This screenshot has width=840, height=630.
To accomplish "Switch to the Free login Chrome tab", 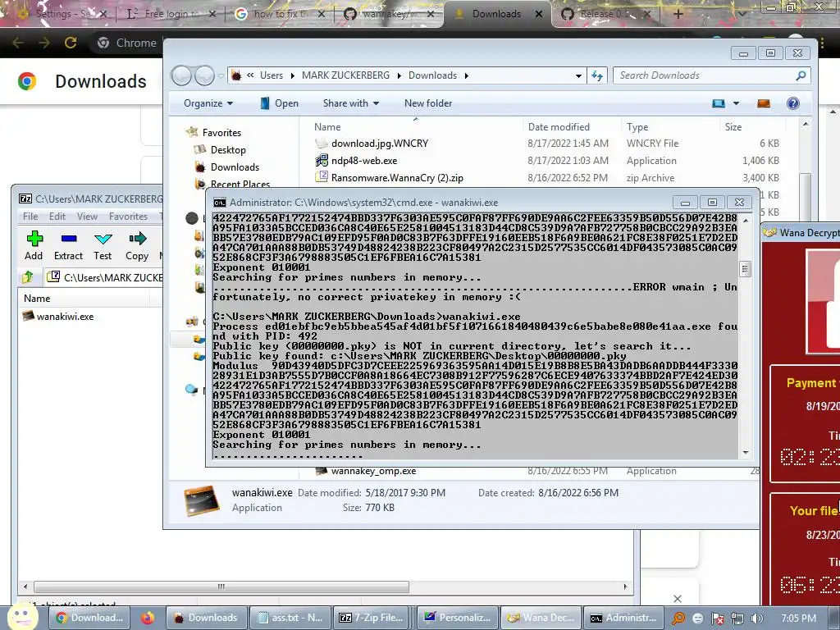I will 171,14.
